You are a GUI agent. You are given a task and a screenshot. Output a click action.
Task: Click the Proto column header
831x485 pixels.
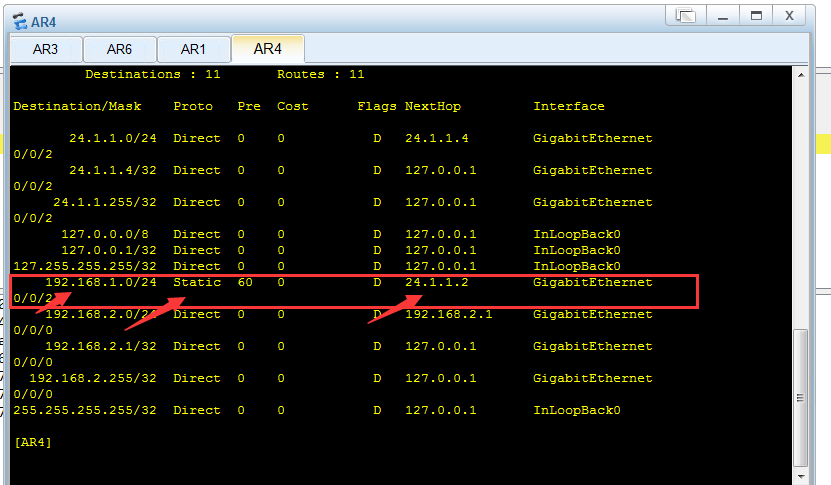pos(193,106)
